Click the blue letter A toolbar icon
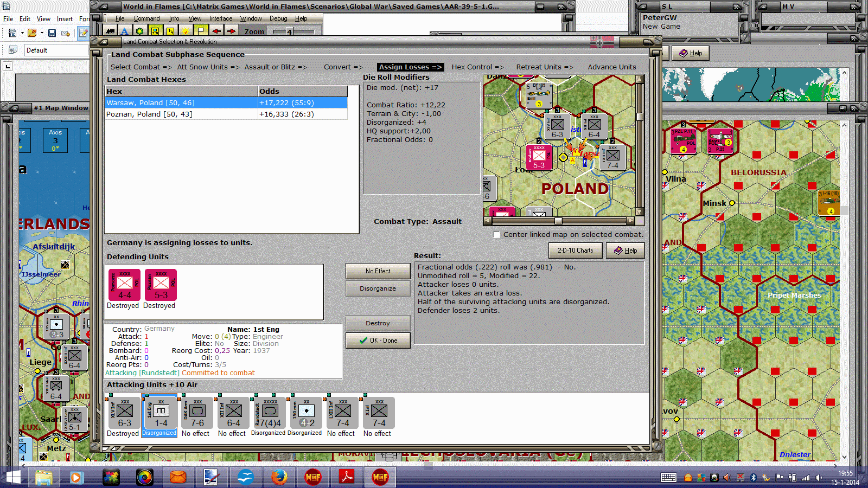Image resolution: width=868 pixels, height=488 pixels. click(125, 31)
